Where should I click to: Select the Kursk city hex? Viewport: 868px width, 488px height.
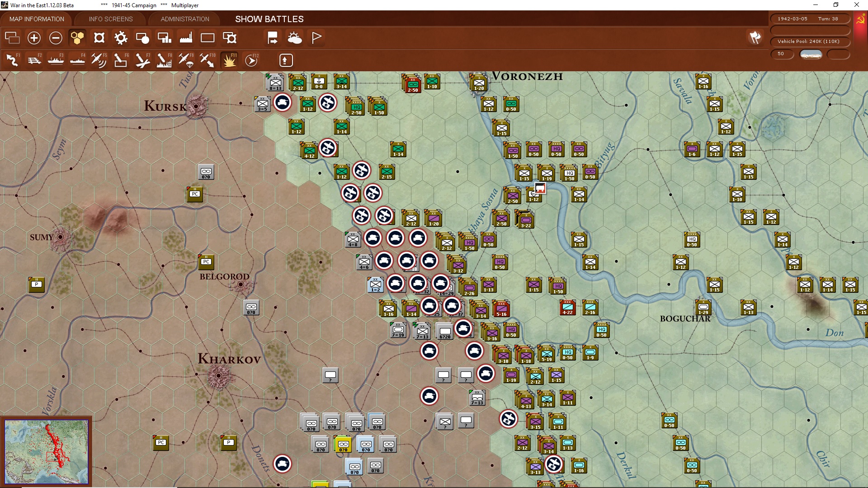click(196, 106)
